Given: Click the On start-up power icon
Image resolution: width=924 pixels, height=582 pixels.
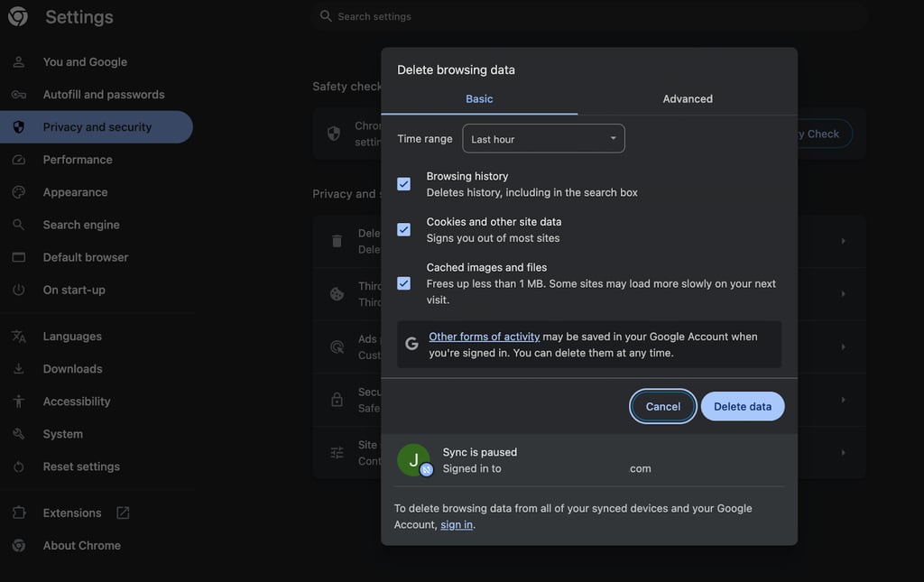Looking at the screenshot, I should [x=19, y=290].
